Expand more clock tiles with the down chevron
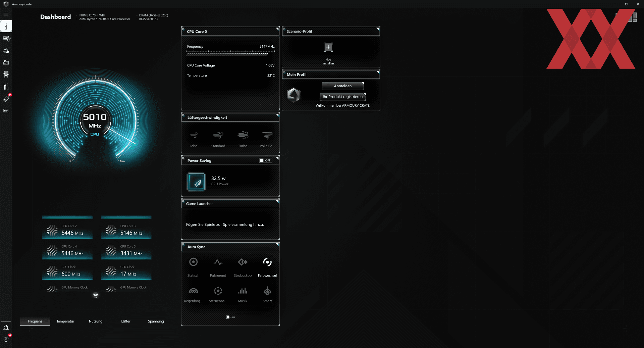This screenshot has height=348, width=644. pyautogui.click(x=96, y=295)
